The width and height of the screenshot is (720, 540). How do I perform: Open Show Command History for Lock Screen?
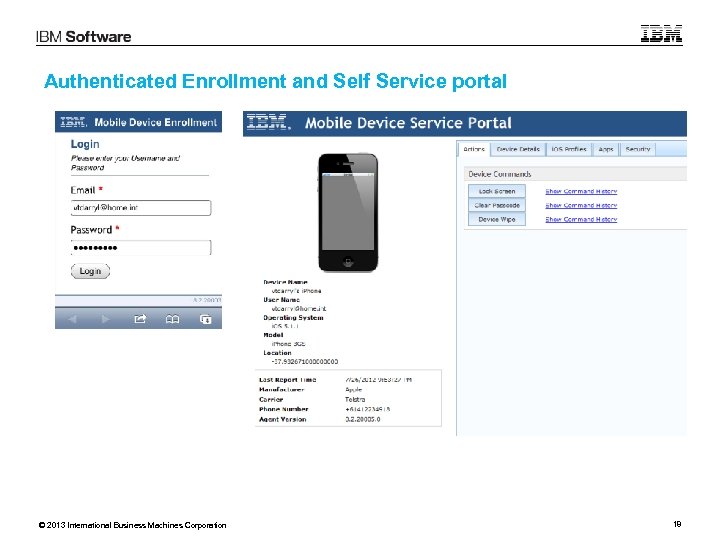tap(581, 191)
